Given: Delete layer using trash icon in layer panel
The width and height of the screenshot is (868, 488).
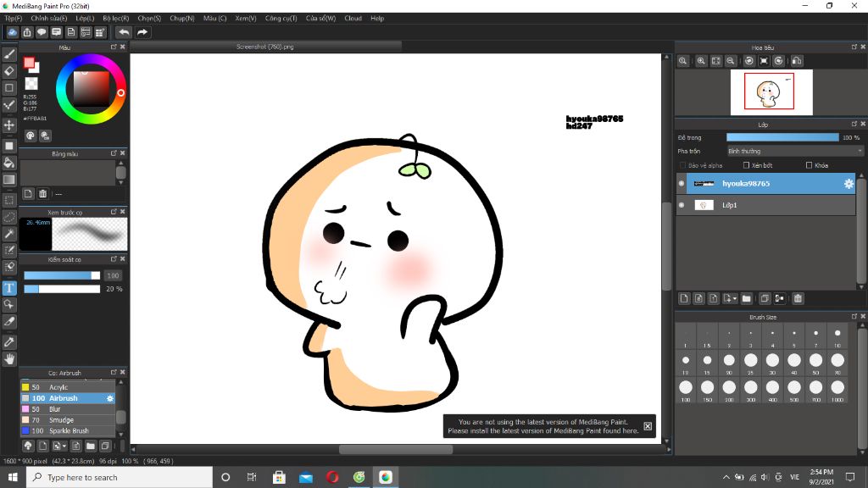Looking at the screenshot, I should coord(798,298).
